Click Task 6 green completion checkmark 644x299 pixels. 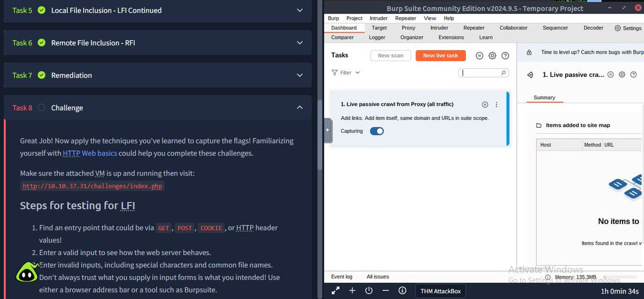tap(41, 42)
